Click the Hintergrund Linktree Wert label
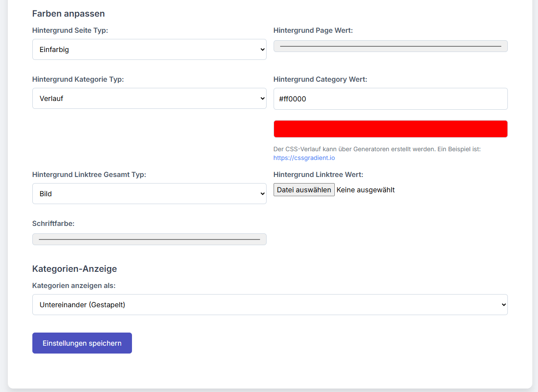Image resolution: width=538 pixels, height=392 pixels. pos(318,174)
